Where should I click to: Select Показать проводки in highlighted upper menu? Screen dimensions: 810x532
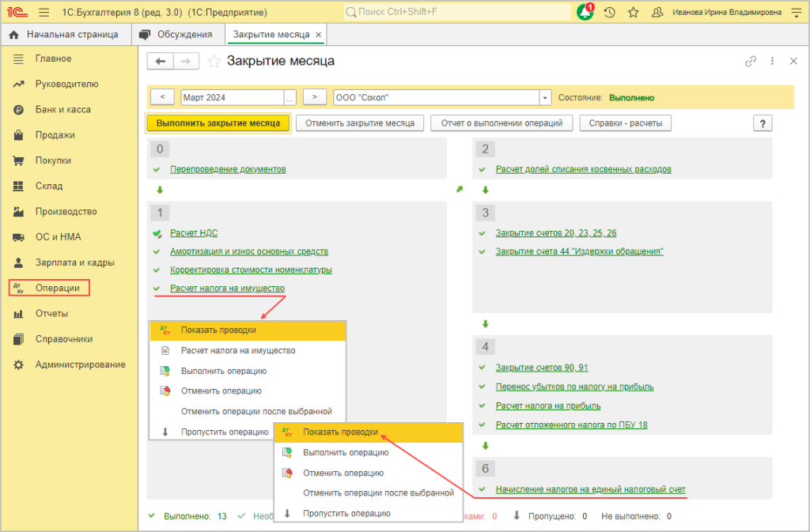218,330
